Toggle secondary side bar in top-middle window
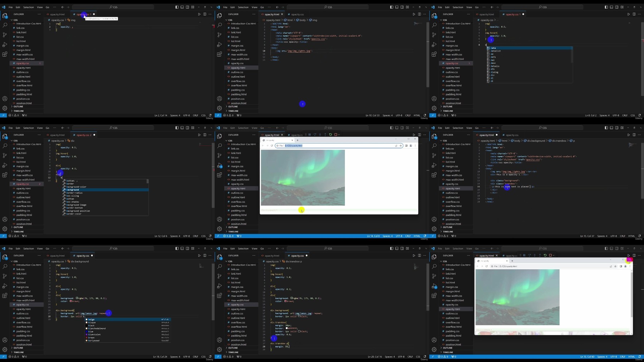The width and height of the screenshot is (644, 362). coord(402,7)
